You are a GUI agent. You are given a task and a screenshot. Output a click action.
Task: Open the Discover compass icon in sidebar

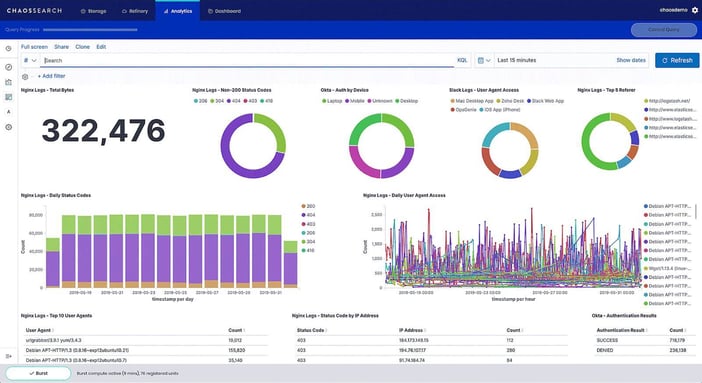click(x=9, y=67)
